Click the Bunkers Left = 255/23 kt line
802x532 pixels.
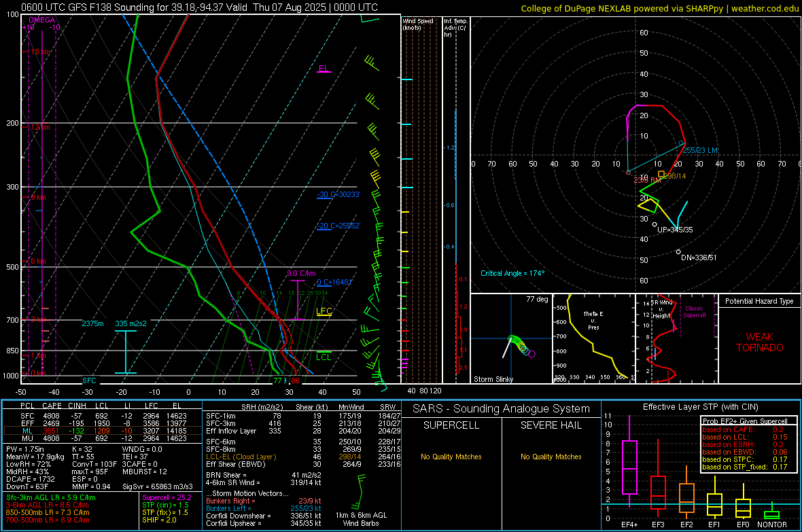264,508
